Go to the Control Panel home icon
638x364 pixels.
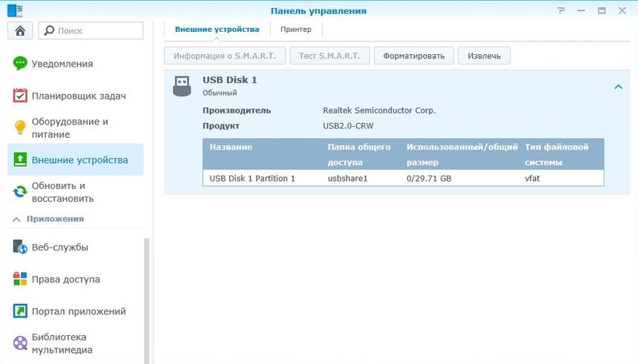[x=20, y=30]
